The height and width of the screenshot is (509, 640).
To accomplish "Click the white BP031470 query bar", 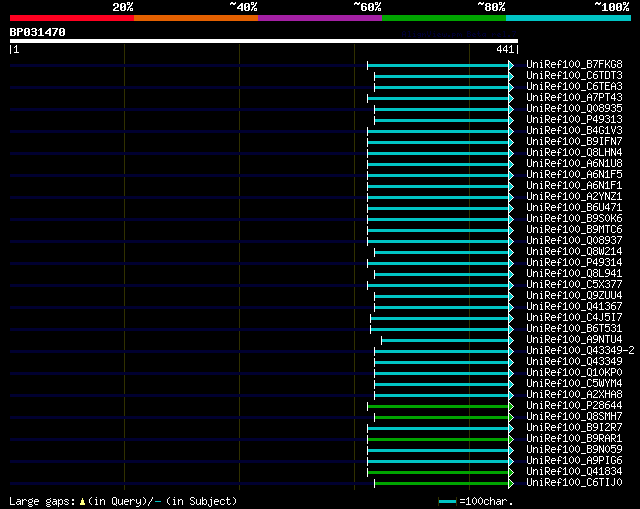I will 264,41.
